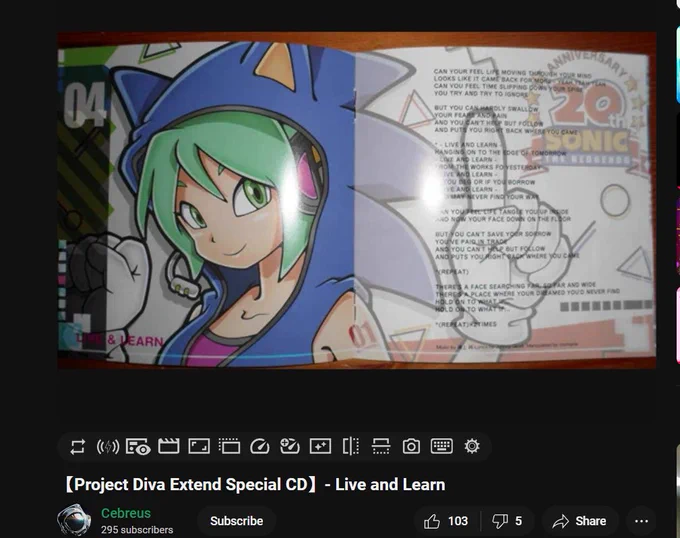Toggle the loop video icon

(78, 446)
